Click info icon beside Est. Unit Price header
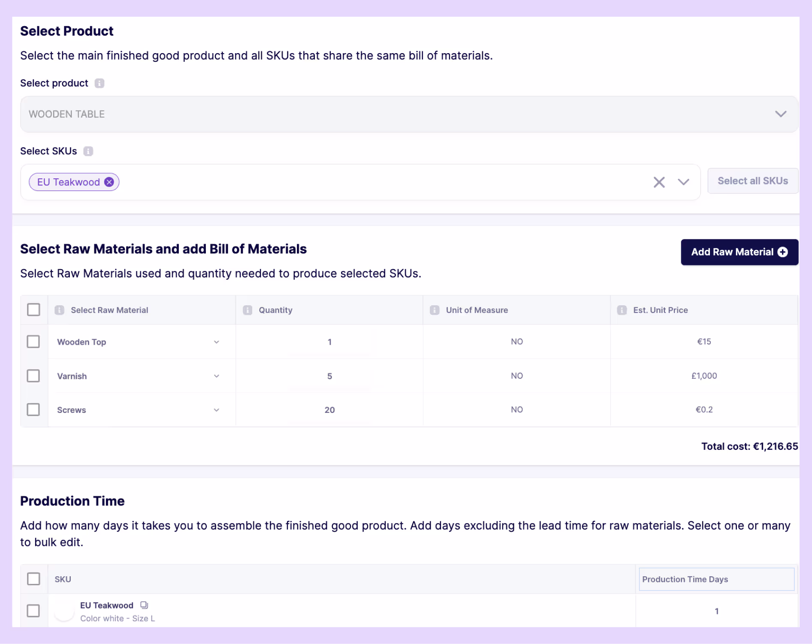This screenshot has width=812, height=644. click(x=622, y=310)
